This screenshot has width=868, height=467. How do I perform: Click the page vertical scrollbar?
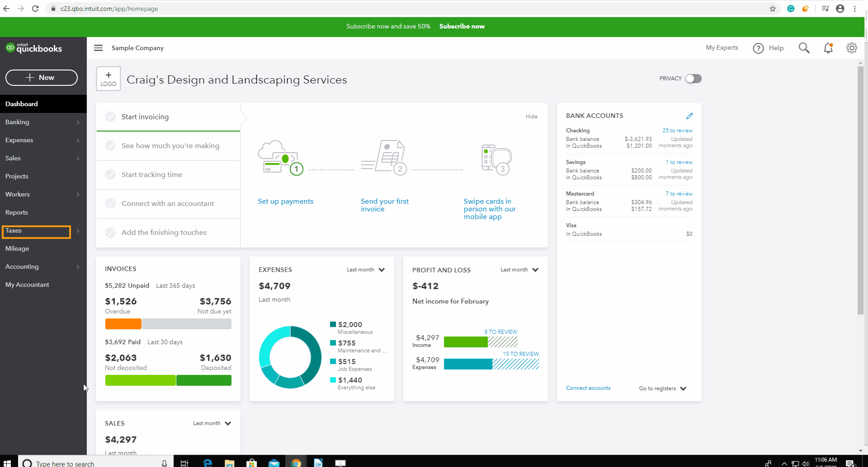tap(860, 190)
